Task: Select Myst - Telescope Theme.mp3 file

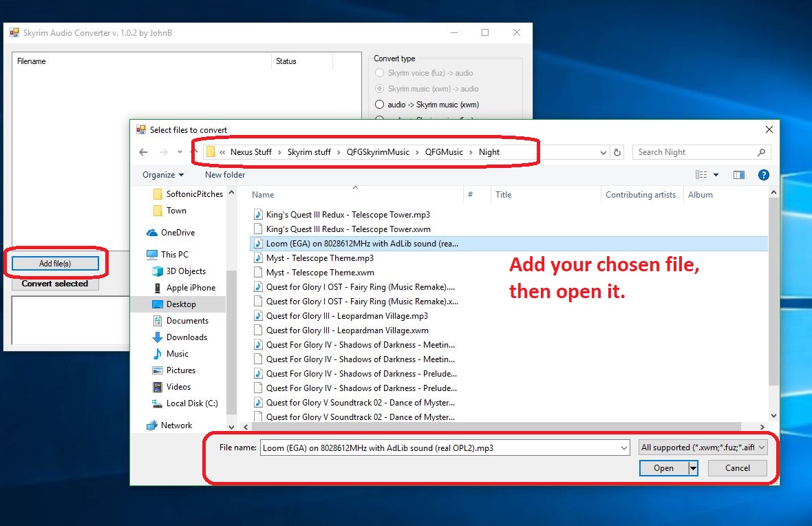Action: 319,258
